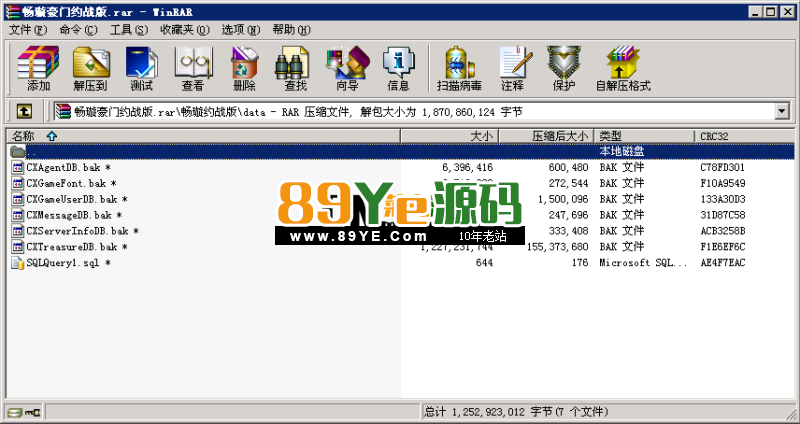Click the CRC32 value 133A30D3

723,199
